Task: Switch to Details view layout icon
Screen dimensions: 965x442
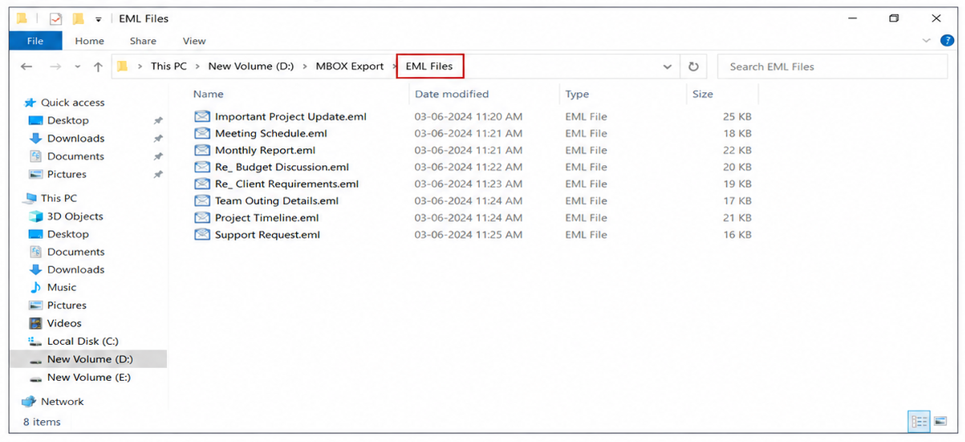Action: [920, 422]
